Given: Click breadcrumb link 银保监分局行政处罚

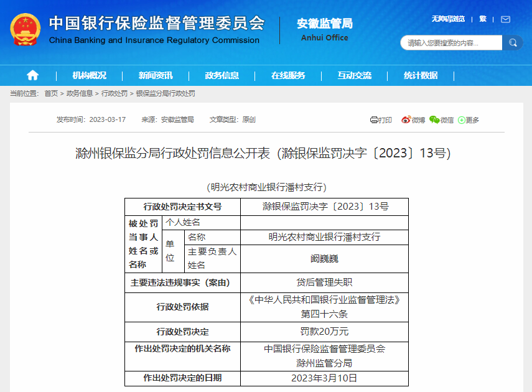Looking at the screenshot, I should tap(166, 93).
